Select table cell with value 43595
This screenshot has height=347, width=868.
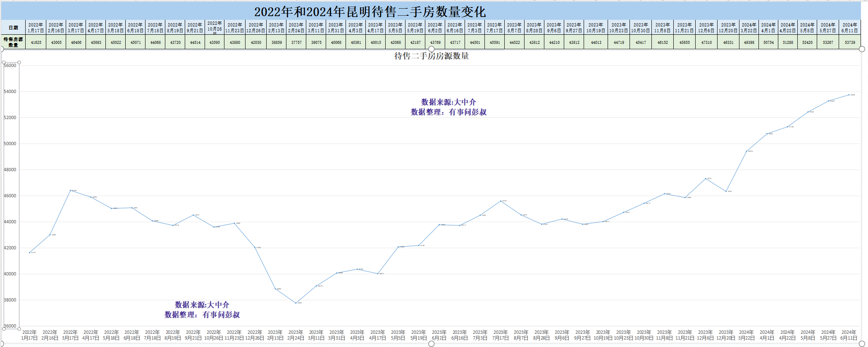pyautogui.click(x=215, y=42)
